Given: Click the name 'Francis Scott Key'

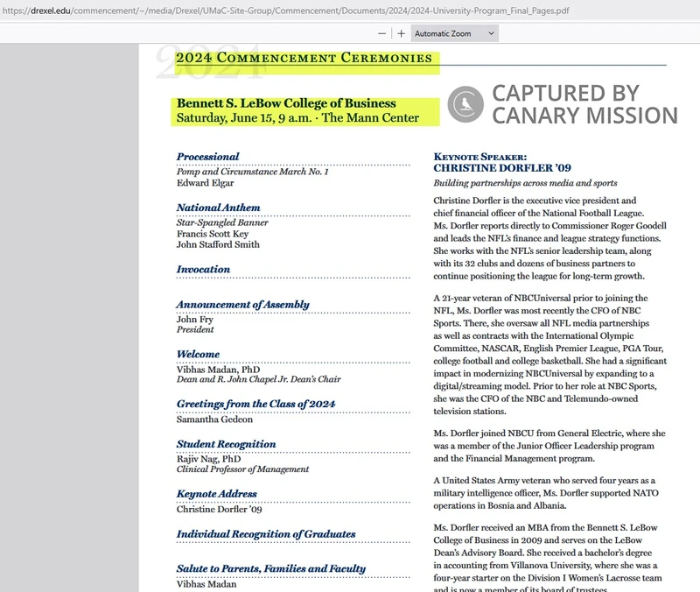Looking at the screenshot, I should click(213, 234).
